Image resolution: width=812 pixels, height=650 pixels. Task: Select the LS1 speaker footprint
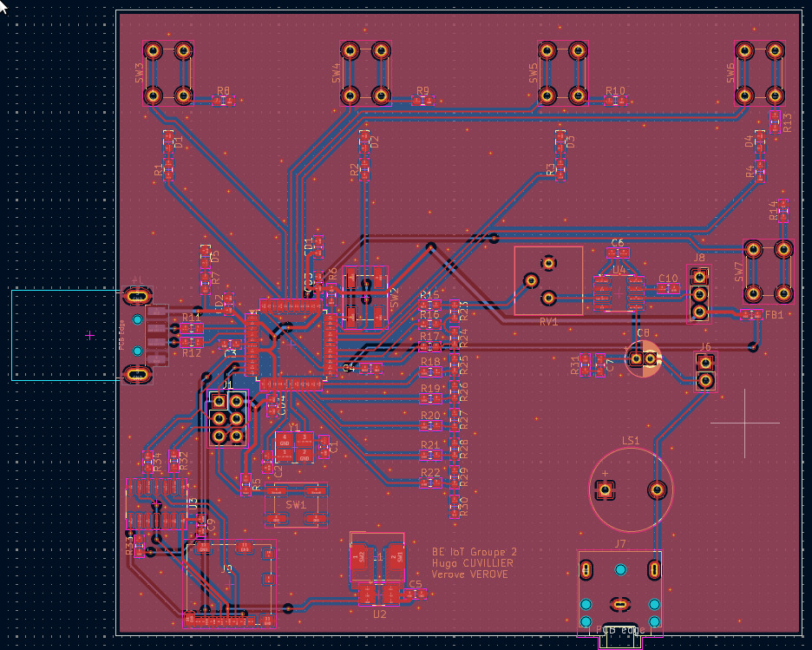click(631, 490)
